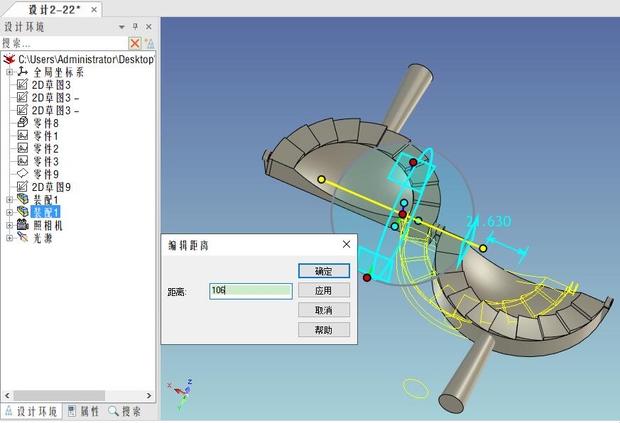Toggle the pin on 设计环境 panel
Viewport: 620px width, 423px height.
[x=135, y=26]
